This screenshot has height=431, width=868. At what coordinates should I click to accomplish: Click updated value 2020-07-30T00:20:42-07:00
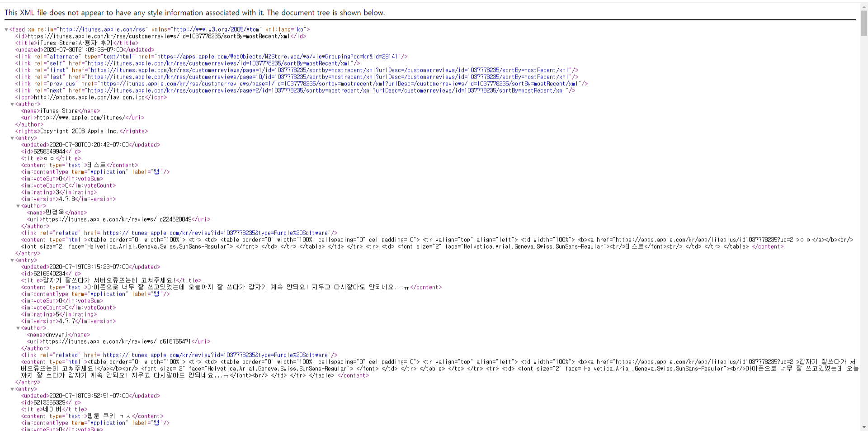pos(89,145)
